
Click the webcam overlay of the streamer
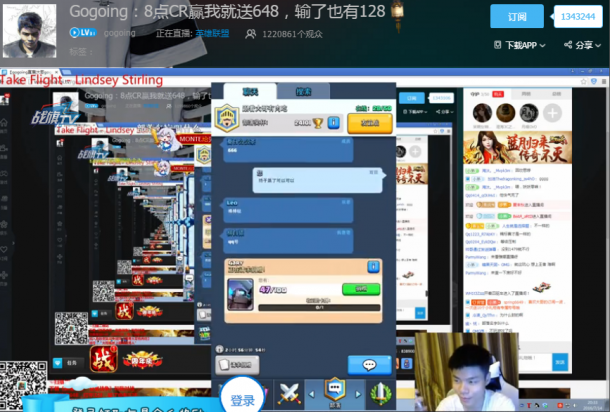466,372
